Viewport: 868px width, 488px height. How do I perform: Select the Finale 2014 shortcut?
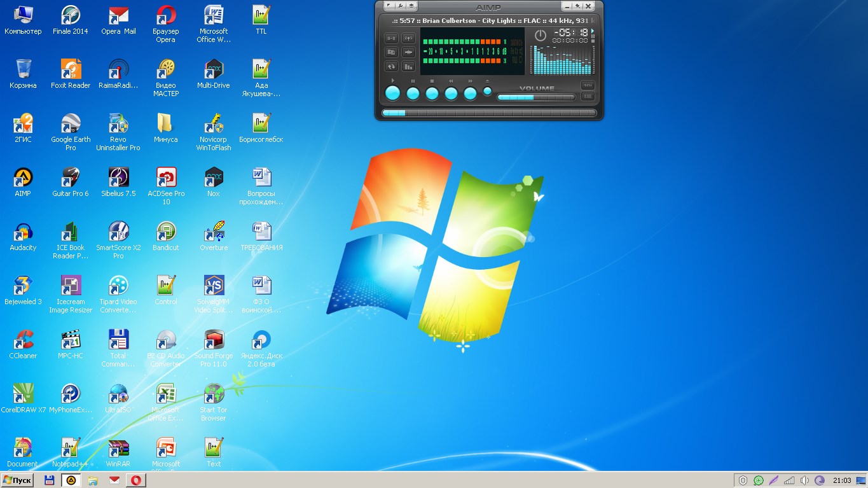71,20
